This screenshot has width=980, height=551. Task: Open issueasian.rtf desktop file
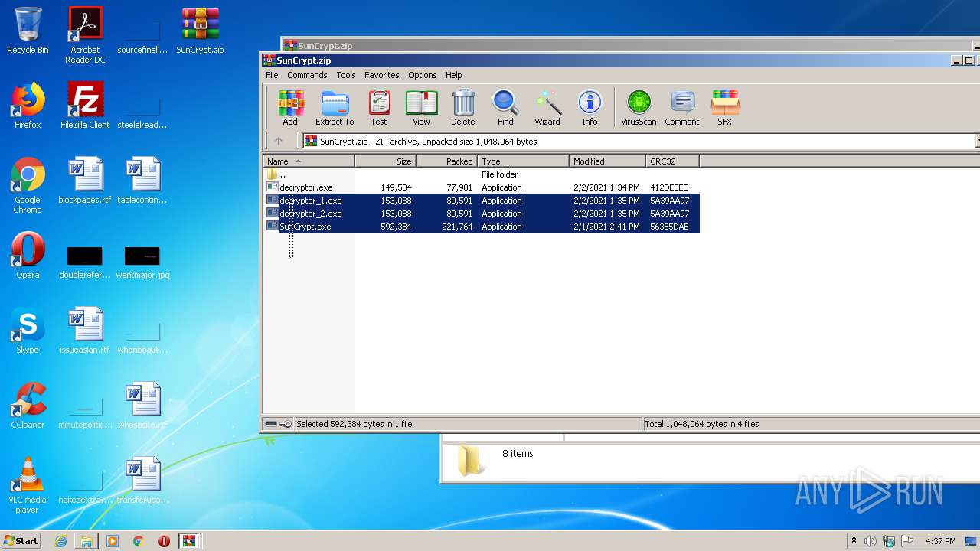(x=85, y=331)
